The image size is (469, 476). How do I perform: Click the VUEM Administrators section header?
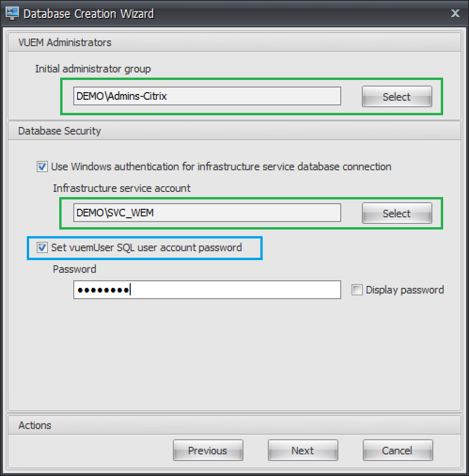coord(65,42)
